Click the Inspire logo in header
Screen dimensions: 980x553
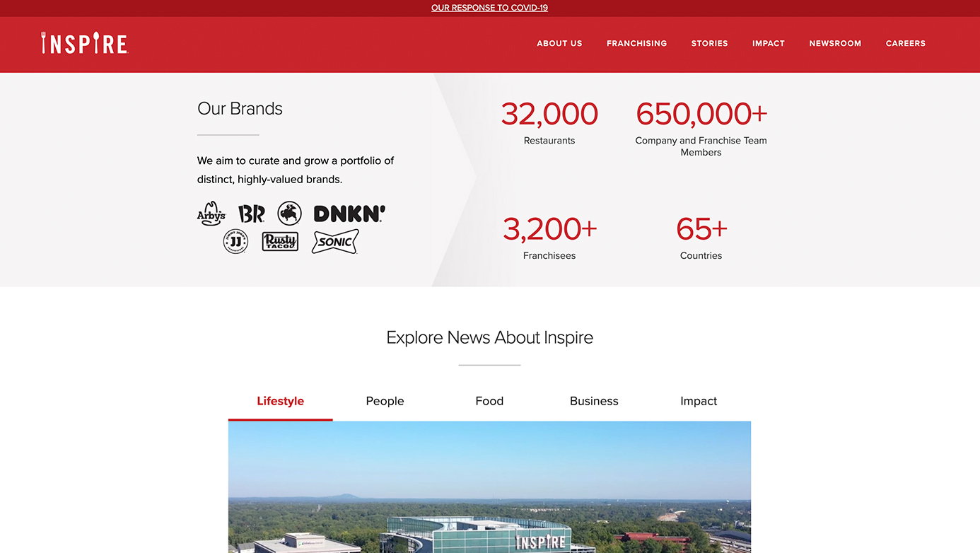(85, 43)
